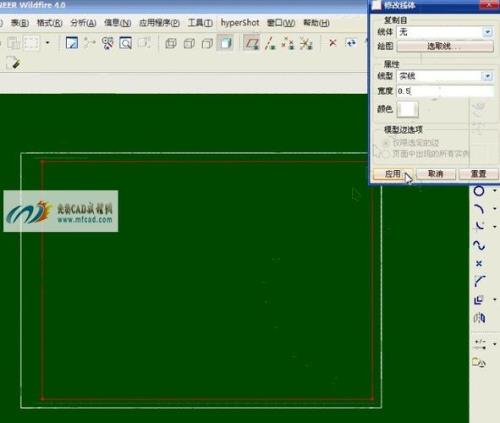Select the circle sketch tool

(x=479, y=191)
